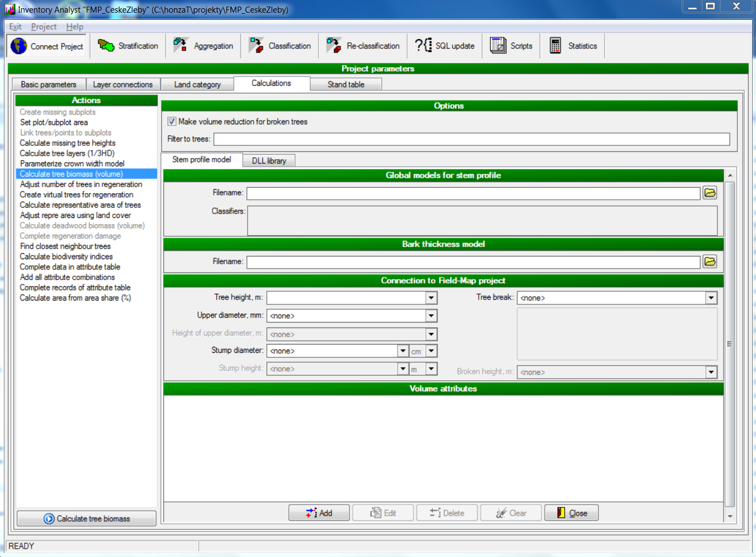Browse for global stem profile model file
The width and height of the screenshot is (756, 557).
coord(710,193)
